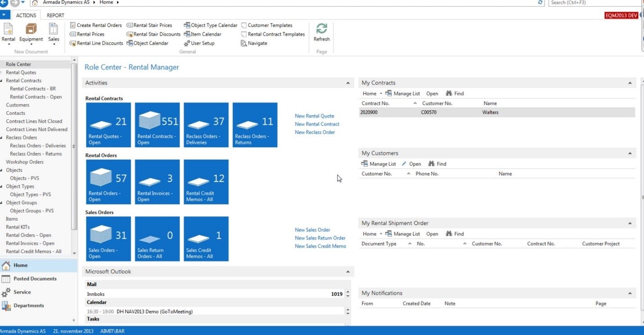Select Workshop Orders in the navigation tree

(25, 162)
